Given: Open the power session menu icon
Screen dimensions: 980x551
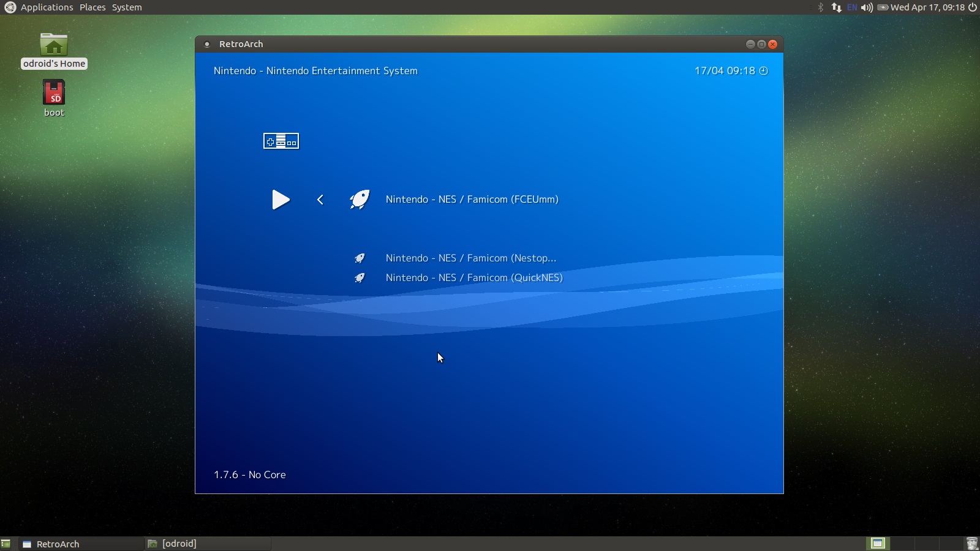Looking at the screenshot, I should [x=972, y=7].
